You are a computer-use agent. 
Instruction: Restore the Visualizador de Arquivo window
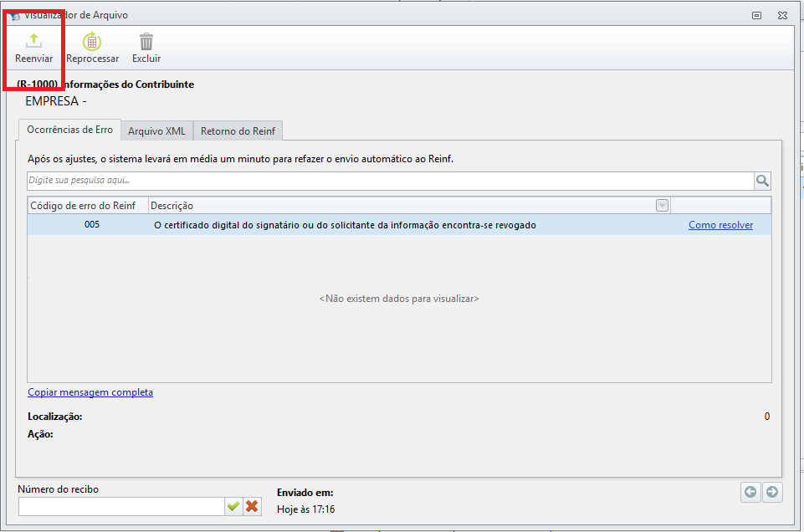coord(756,15)
